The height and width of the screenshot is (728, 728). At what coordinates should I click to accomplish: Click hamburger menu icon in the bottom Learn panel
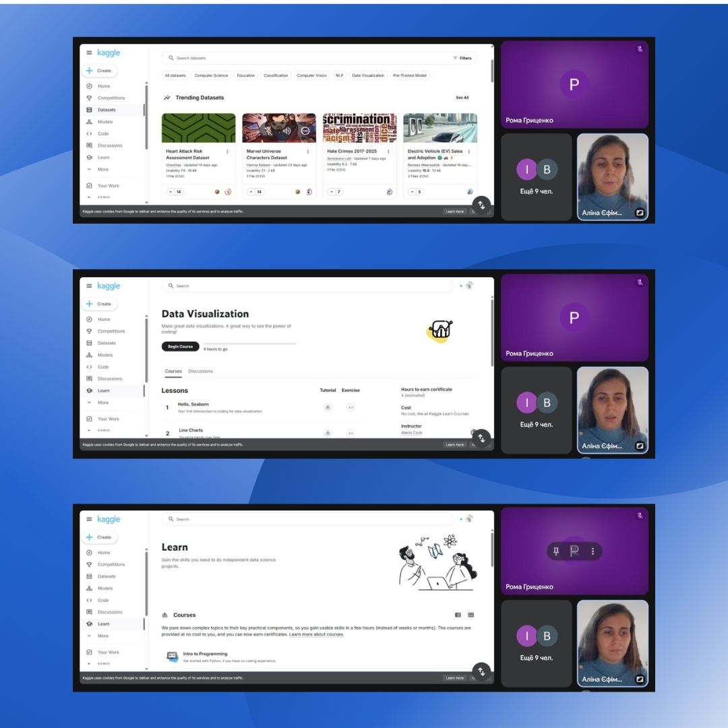[89, 519]
